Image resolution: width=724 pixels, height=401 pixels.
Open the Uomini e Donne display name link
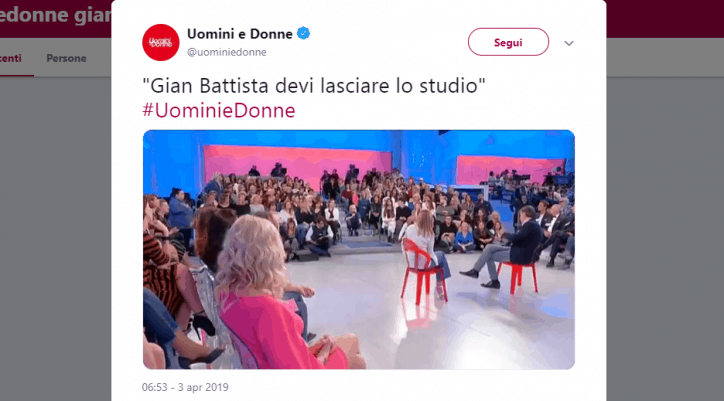pos(240,34)
